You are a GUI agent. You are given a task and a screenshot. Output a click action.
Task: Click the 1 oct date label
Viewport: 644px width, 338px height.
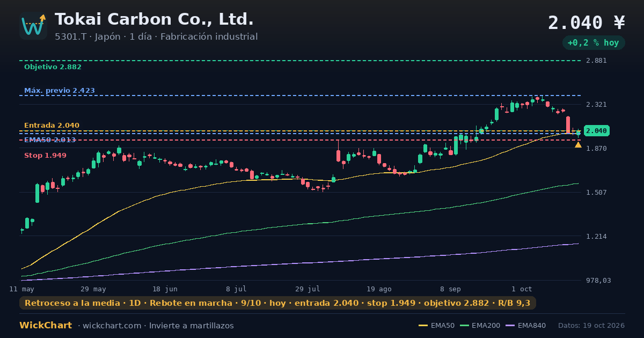click(x=522, y=289)
